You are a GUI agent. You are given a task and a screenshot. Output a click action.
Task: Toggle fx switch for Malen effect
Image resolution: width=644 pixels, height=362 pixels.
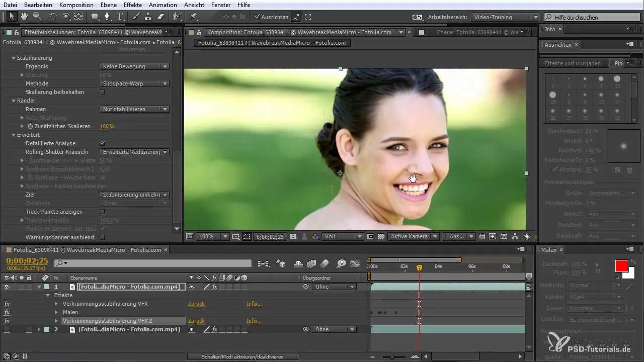7,312
